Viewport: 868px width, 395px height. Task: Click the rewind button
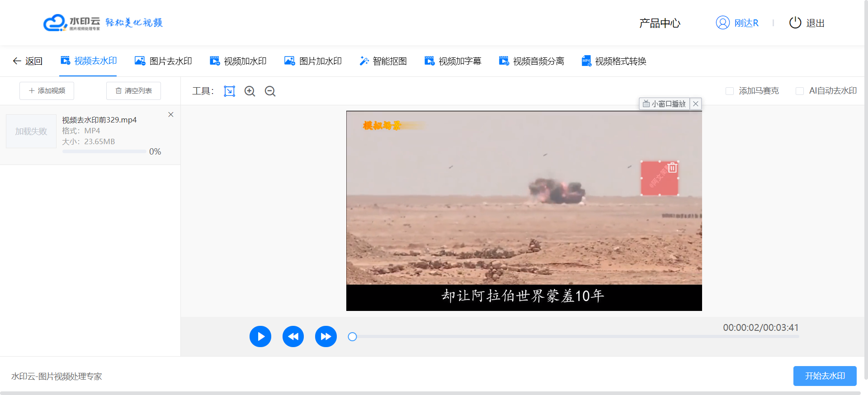click(x=293, y=337)
